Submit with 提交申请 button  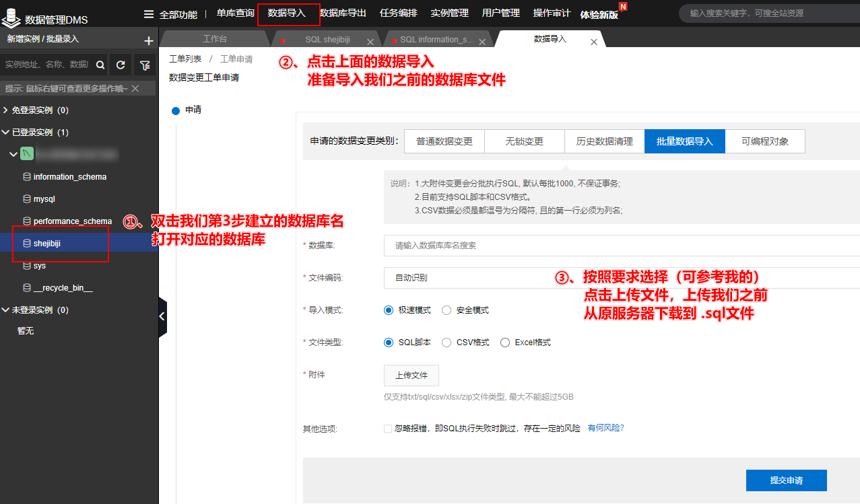pos(787,480)
